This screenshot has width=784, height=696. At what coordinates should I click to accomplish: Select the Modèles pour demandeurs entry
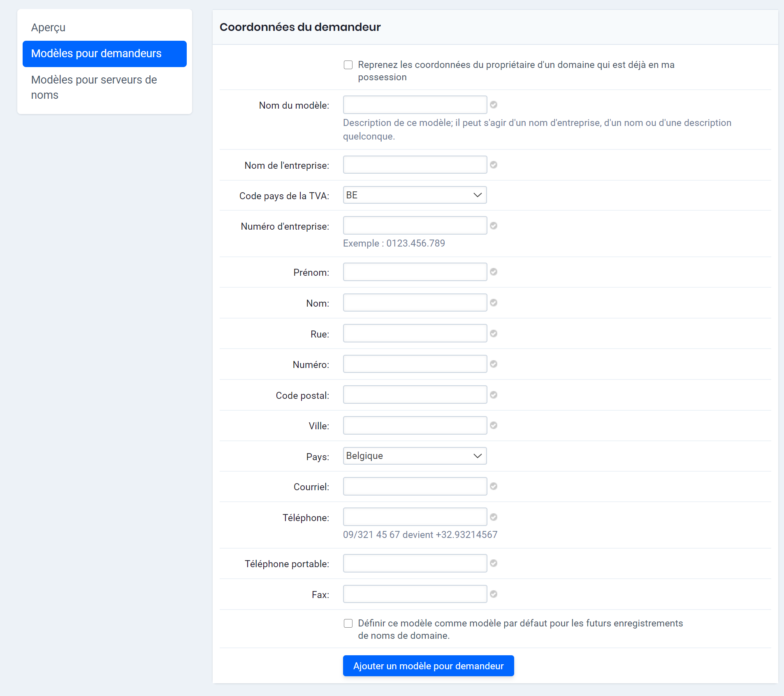(96, 54)
